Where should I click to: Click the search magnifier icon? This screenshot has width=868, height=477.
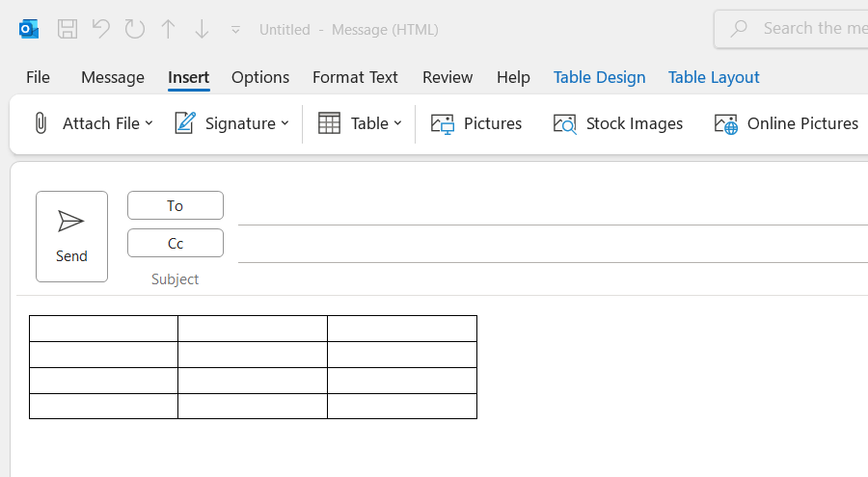click(x=739, y=28)
